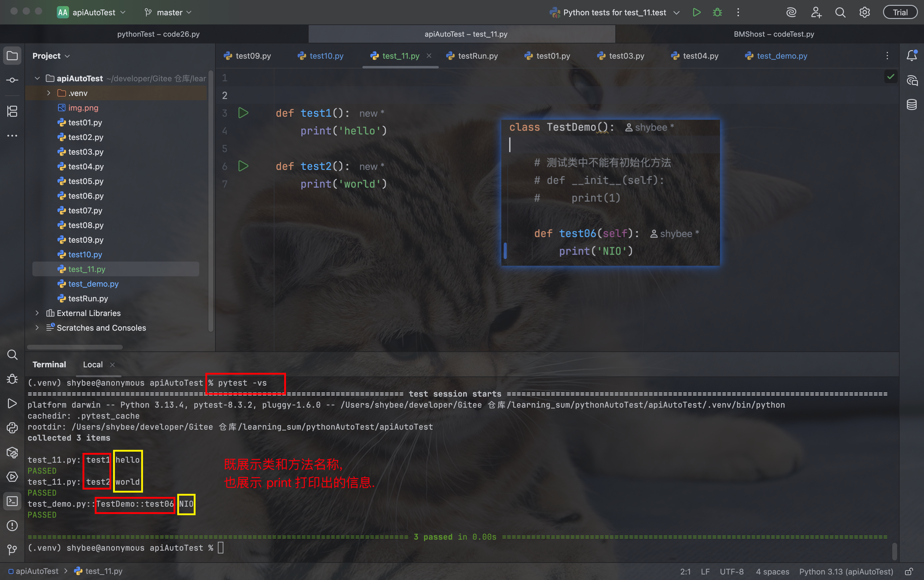The height and width of the screenshot is (580, 924).
Task: Open the Problems tool window icon
Action: click(12, 526)
